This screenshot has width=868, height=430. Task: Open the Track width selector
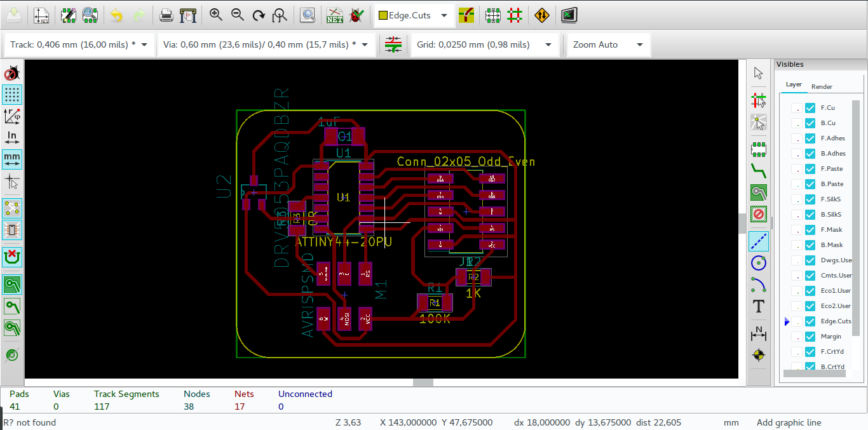click(x=144, y=44)
